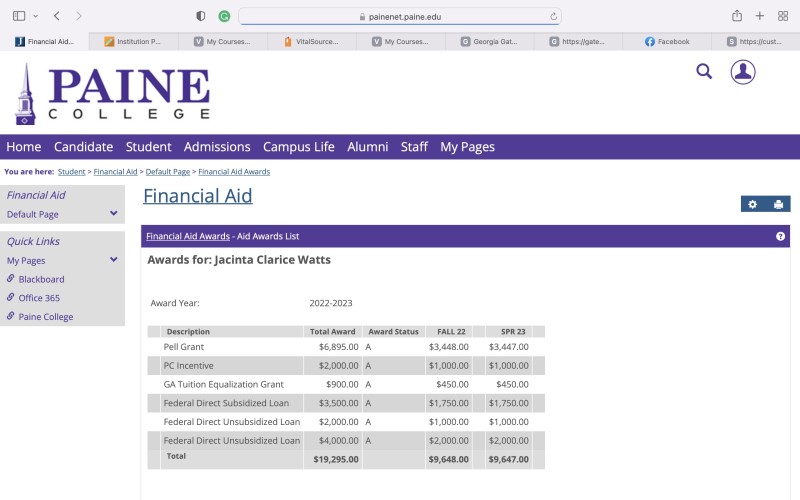
Task: Toggle the Safari sidebar button
Action: [19, 16]
